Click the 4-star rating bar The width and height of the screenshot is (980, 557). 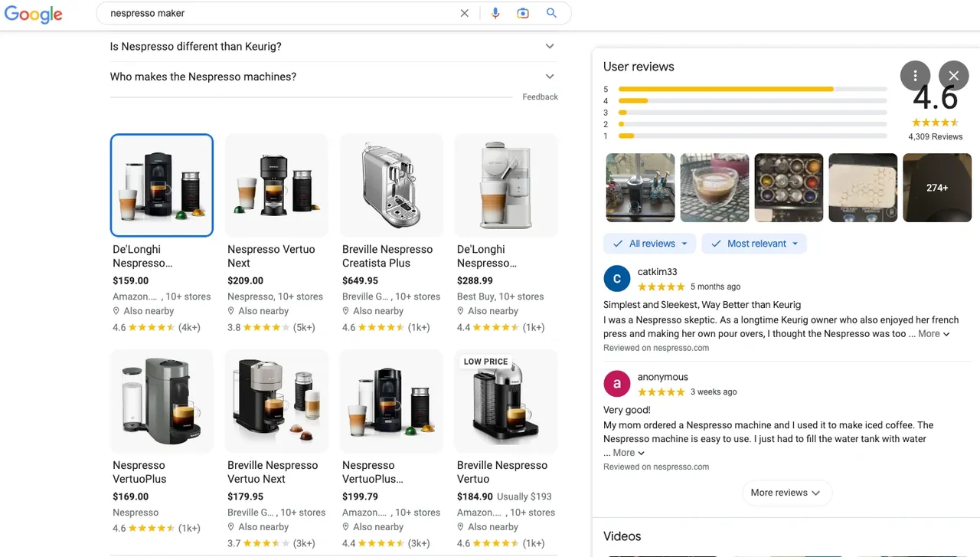click(753, 101)
